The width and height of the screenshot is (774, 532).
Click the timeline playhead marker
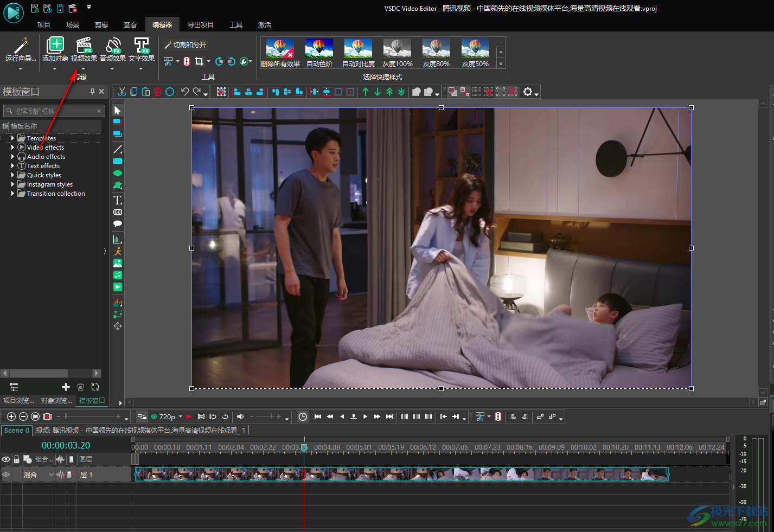point(304,447)
